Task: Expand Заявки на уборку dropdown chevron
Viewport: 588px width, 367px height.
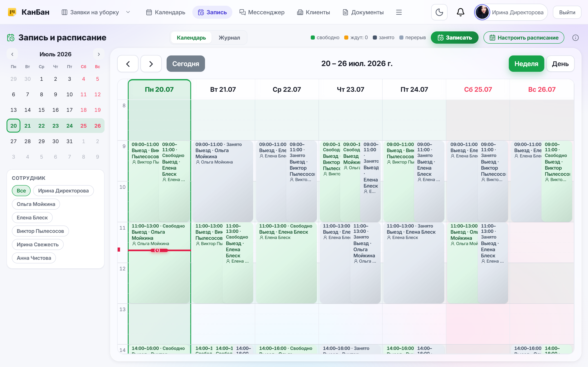Action: pyautogui.click(x=128, y=12)
